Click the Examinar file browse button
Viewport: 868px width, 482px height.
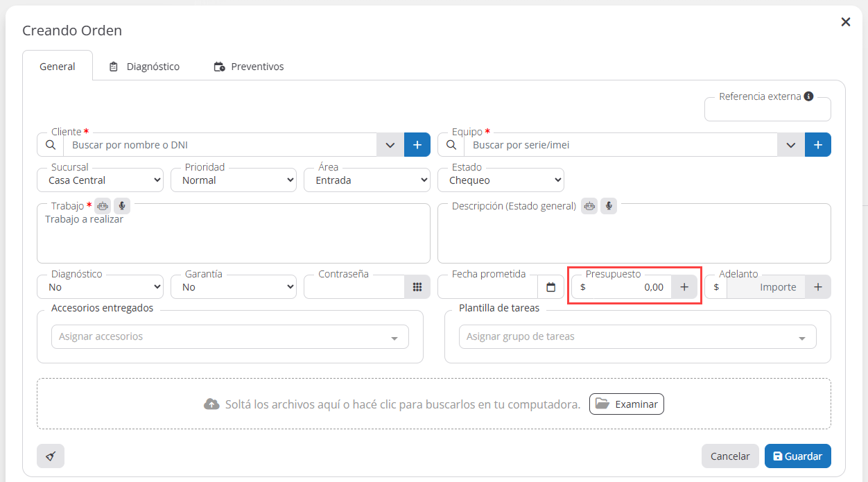tap(627, 404)
